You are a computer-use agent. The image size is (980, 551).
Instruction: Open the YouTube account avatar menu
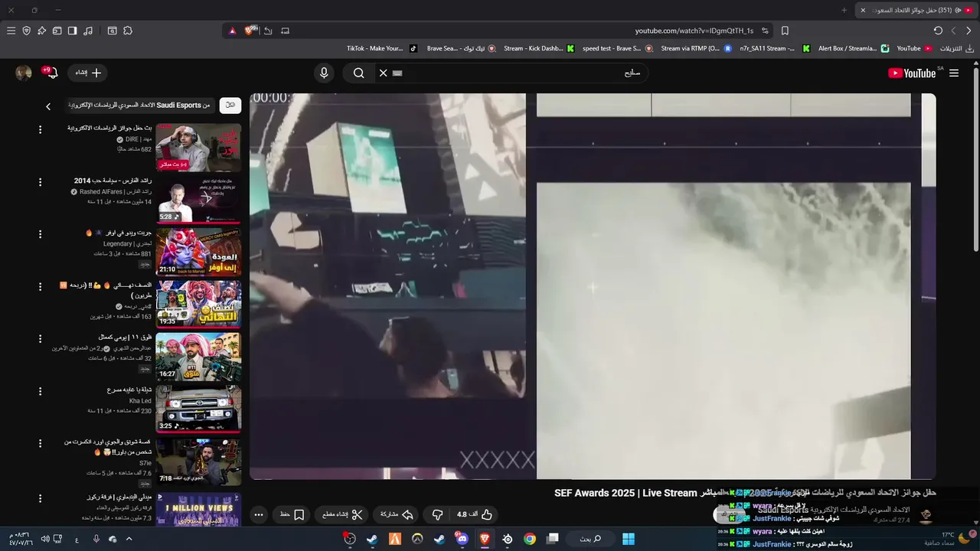24,73
